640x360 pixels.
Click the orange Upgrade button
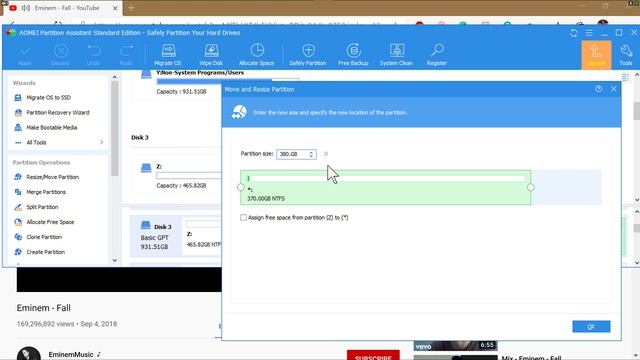tap(596, 55)
